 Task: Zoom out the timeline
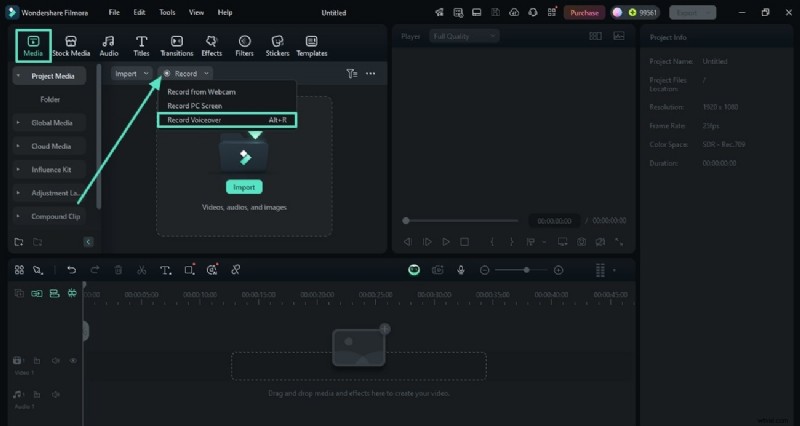pyautogui.click(x=485, y=270)
